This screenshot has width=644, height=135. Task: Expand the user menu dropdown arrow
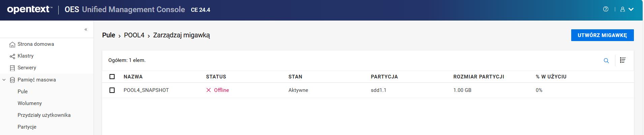[631, 9]
